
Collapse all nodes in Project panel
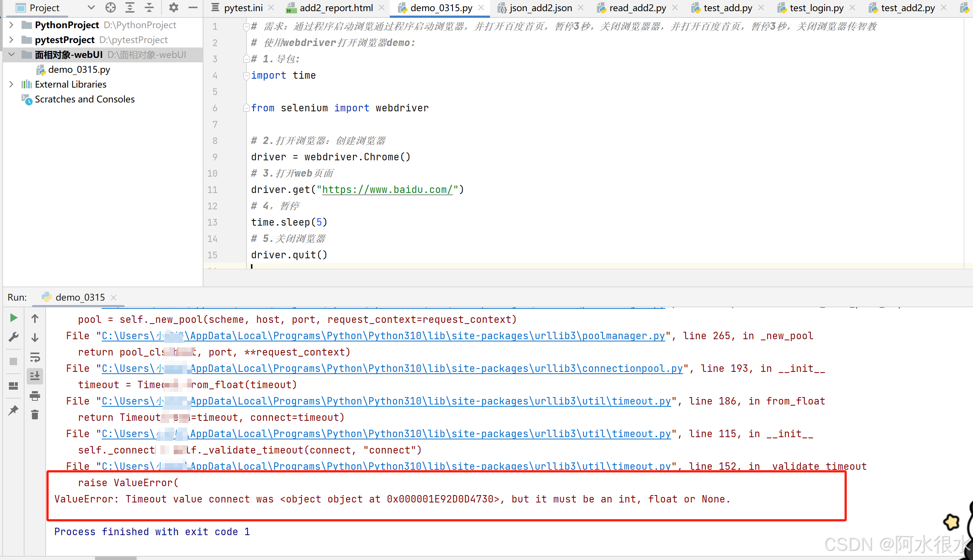coord(148,7)
